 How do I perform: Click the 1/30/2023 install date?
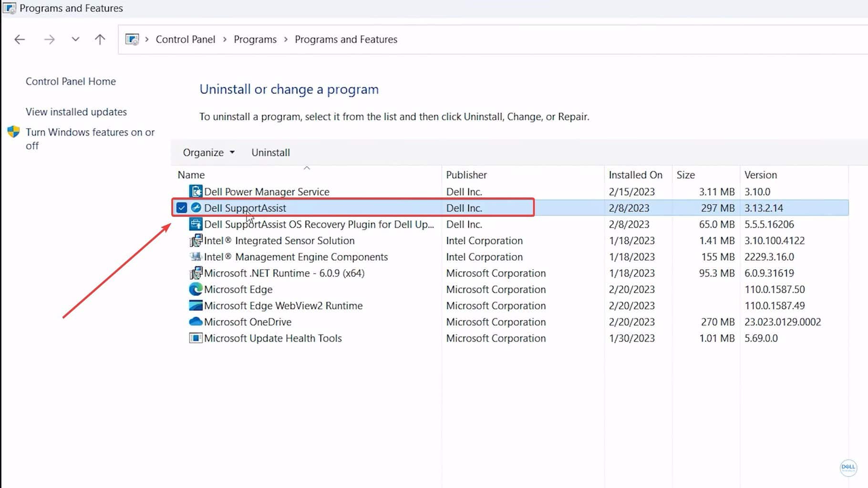tap(631, 338)
